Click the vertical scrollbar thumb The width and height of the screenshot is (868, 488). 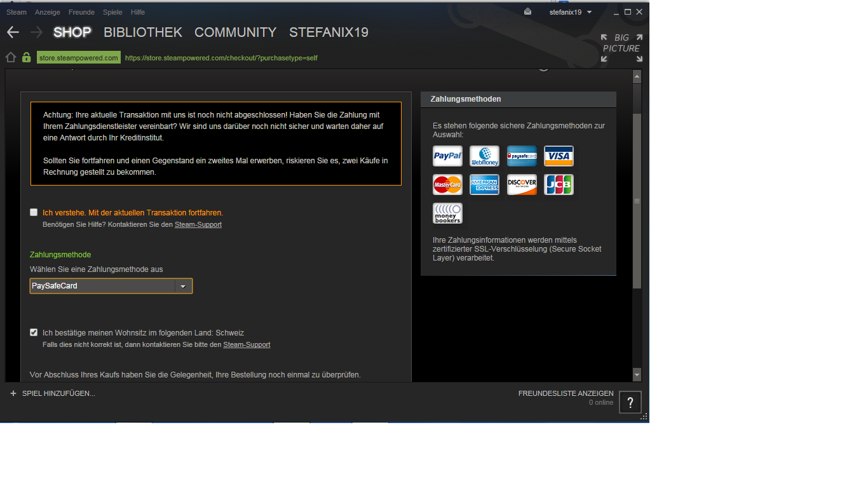pyautogui.click(x=637, y=201)
